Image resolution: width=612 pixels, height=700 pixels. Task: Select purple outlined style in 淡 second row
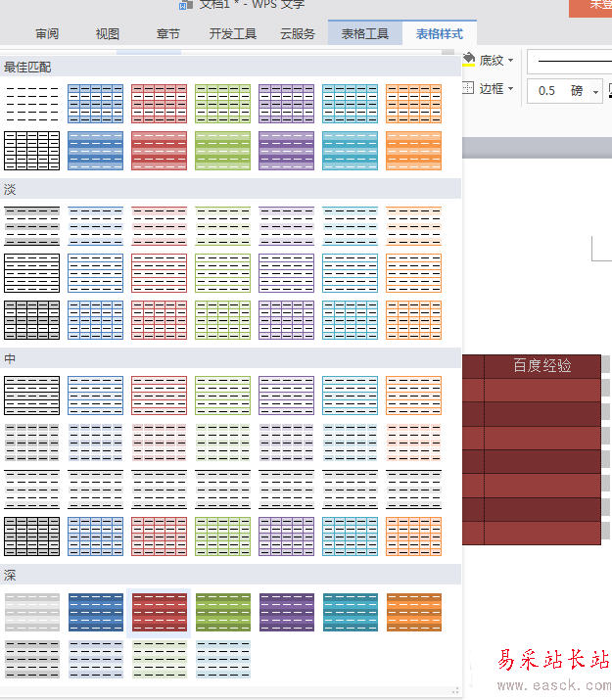click(x=286, y=273)
